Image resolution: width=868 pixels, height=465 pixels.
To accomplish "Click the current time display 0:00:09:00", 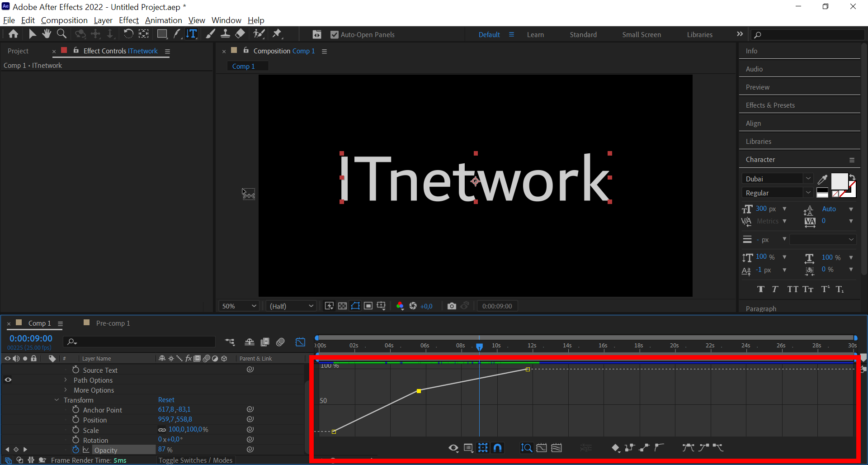I will coord(30,338).
